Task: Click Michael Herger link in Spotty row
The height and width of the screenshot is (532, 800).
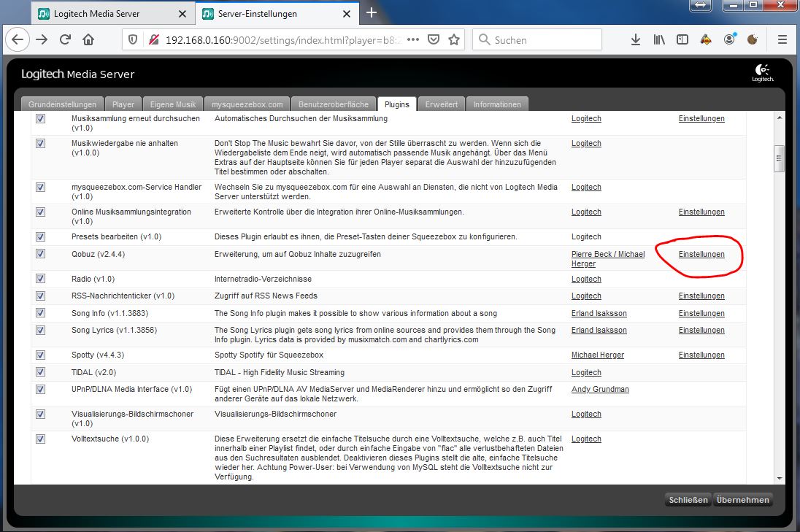Action: tap(598, 355)
